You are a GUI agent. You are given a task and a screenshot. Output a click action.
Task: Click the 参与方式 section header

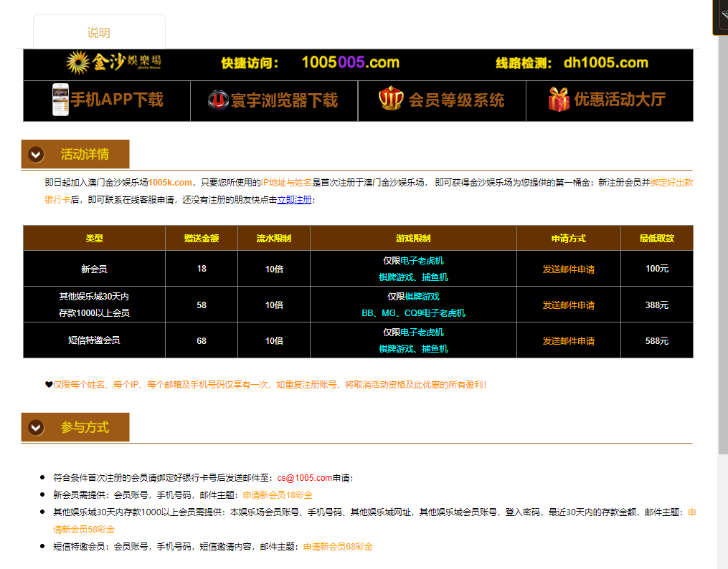click(x=75, y=427)
